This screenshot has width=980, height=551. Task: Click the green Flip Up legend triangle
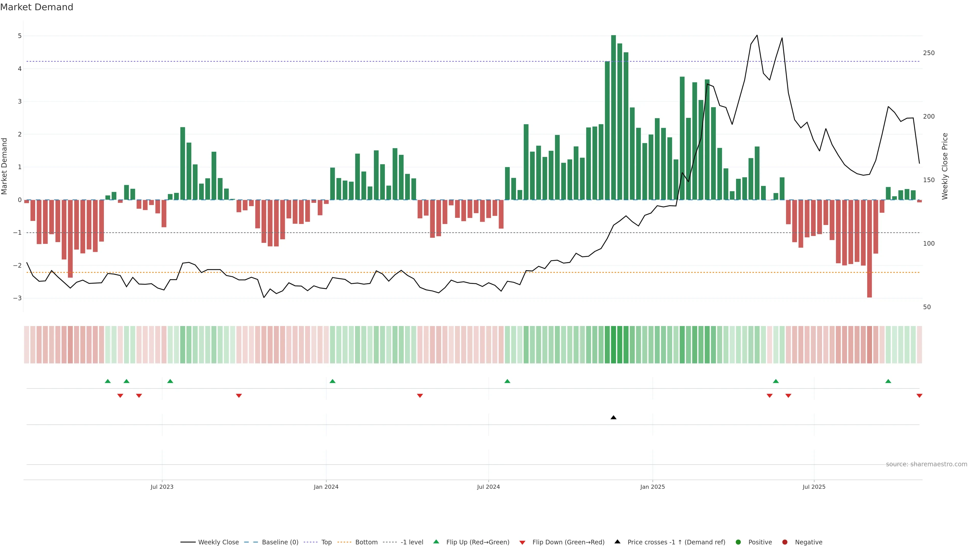point(436,542)
